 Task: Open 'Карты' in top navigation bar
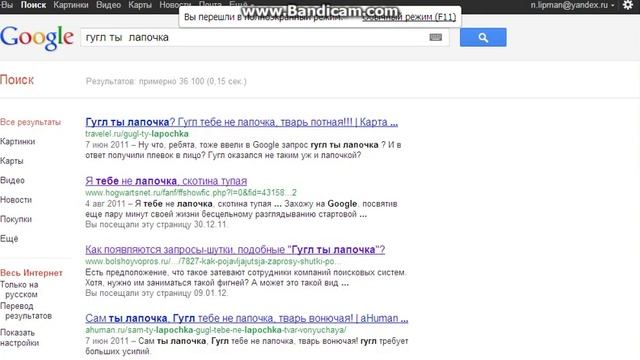(140, 5)
